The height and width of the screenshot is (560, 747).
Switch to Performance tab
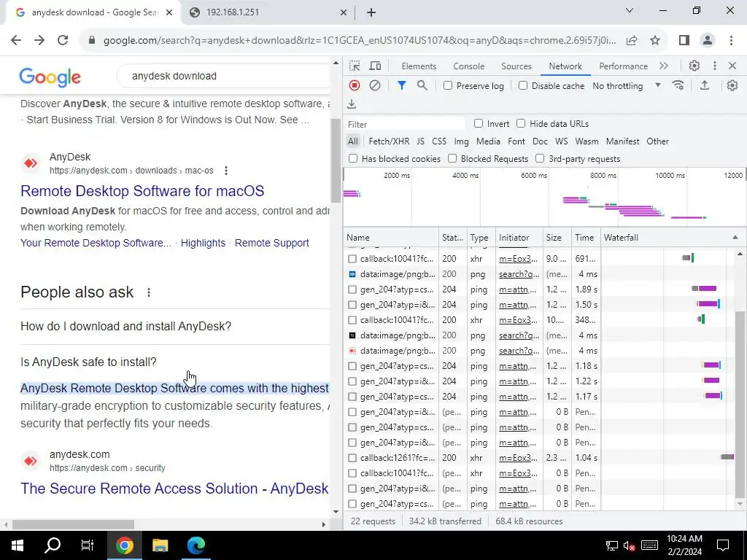(623, 66)
